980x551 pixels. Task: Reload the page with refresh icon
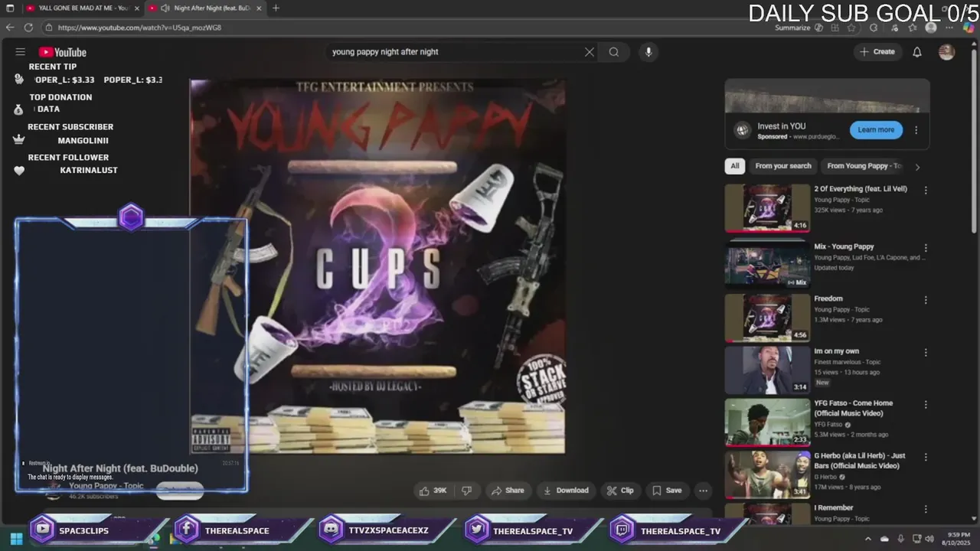point(28,28)
